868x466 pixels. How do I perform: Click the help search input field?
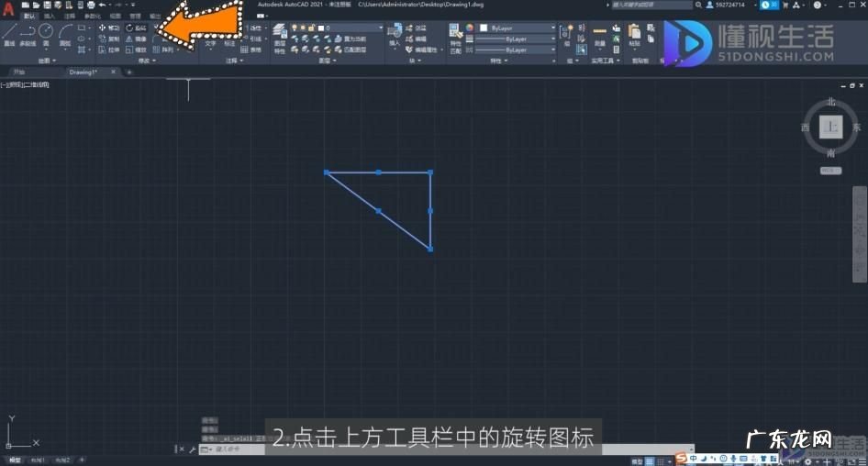tap(651, 5)
